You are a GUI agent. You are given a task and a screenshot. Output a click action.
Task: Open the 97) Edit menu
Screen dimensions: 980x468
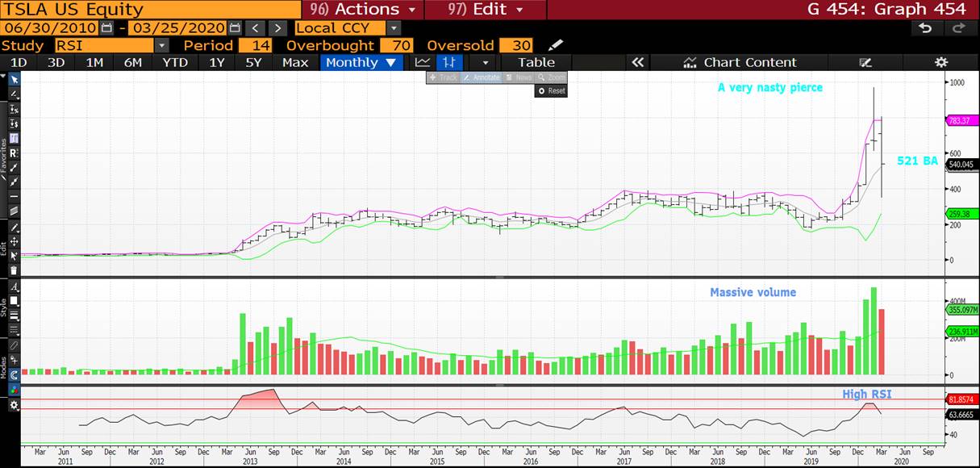pyautogui.click(x=486, y=10)
